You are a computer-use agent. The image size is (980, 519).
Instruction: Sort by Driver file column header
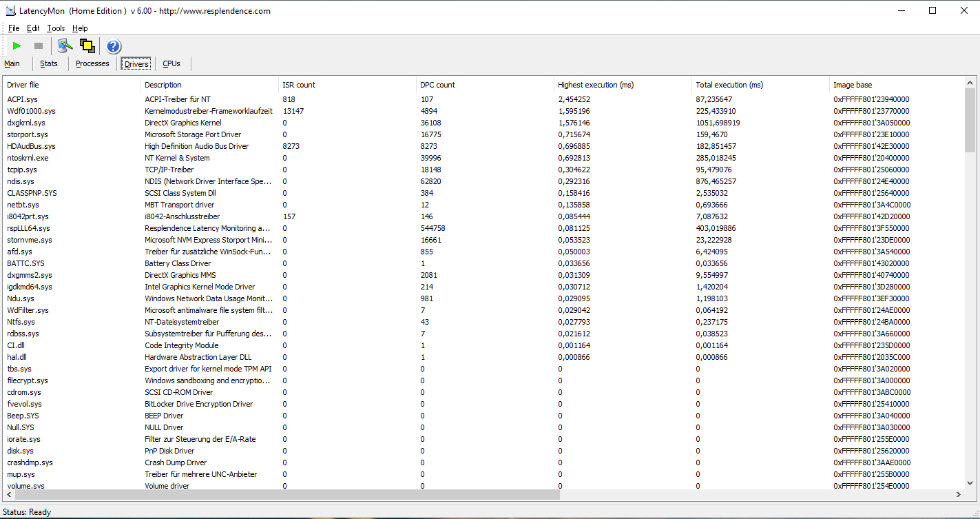(72, 85)
